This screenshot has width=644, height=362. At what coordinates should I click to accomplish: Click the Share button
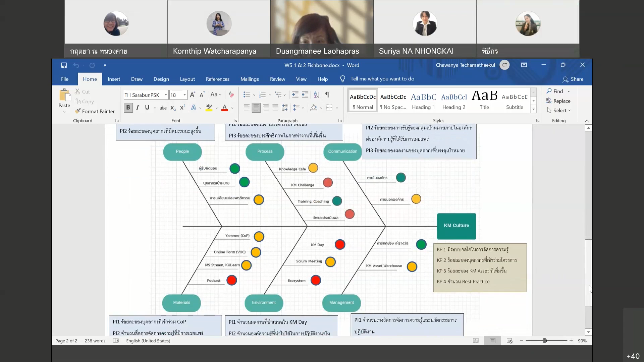[573, 79]
